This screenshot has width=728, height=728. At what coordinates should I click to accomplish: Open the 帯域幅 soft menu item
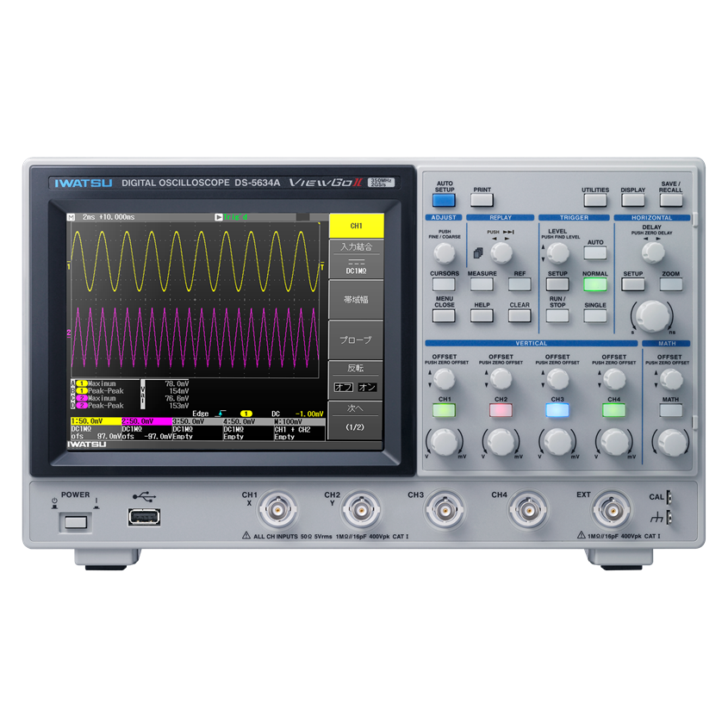pos(356,300)
